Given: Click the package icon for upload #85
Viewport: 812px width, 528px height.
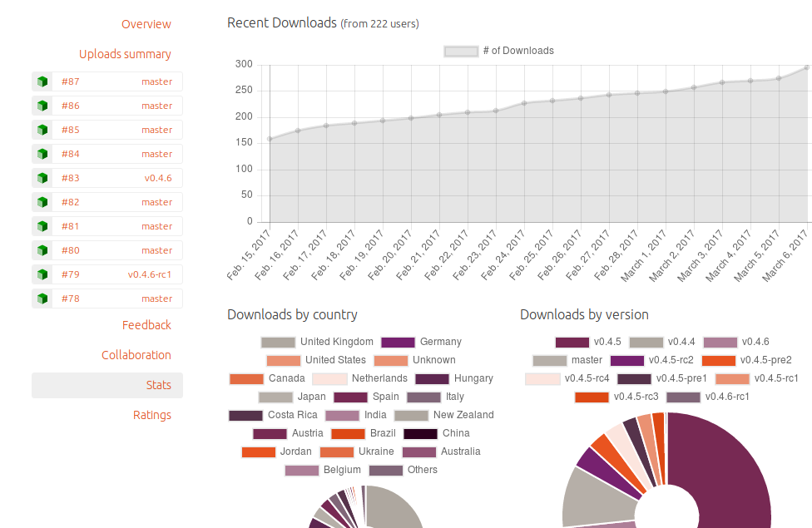Looking at the screenshot, I should [42, 130].
